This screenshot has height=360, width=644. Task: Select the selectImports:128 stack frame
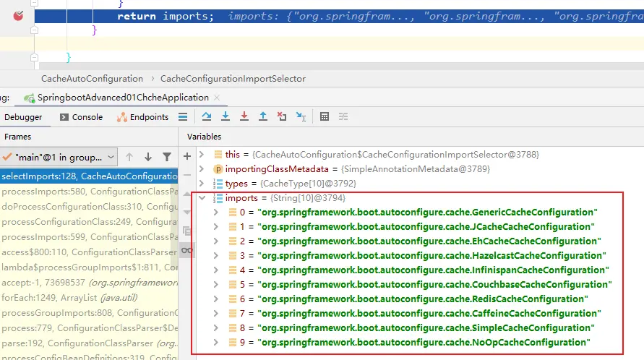pyautogui.click(x=89, y=176)
